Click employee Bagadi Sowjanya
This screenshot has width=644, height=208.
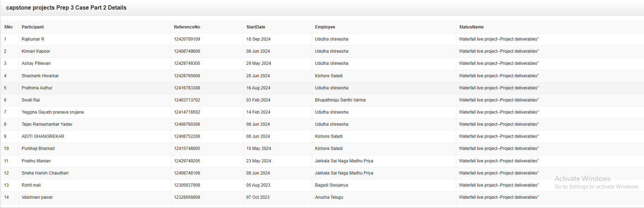pyautogui.click(x=331, y=185)
